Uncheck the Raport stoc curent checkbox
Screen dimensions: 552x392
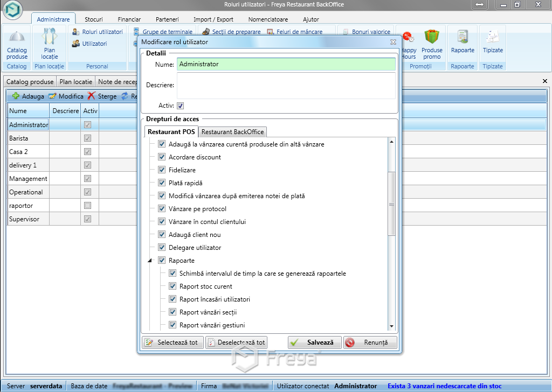[172, 286]
